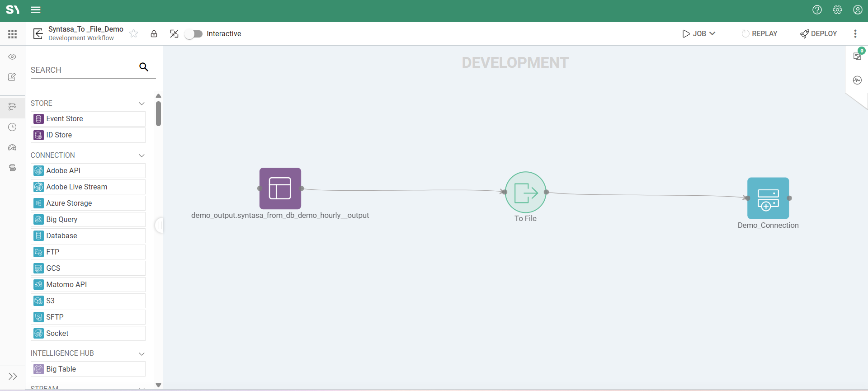Viewport: 868px width, 391px height.
Task: Select the purple demo_output table node
Action: [280, 188]
